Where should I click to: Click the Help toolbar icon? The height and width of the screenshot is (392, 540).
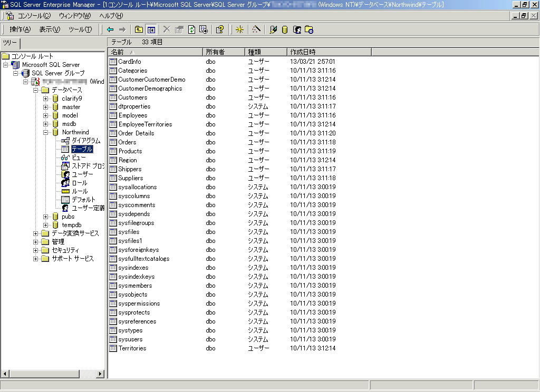click(220, 30)
